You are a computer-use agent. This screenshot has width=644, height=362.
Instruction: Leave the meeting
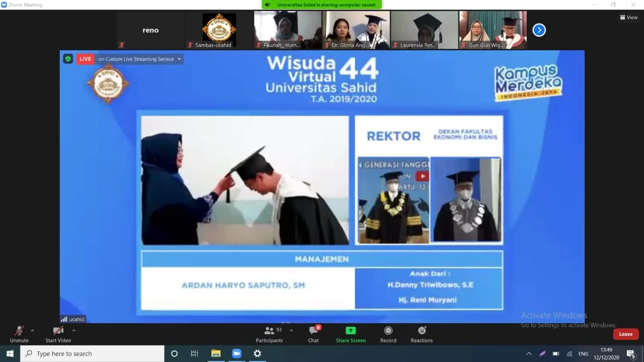point(626,334)
